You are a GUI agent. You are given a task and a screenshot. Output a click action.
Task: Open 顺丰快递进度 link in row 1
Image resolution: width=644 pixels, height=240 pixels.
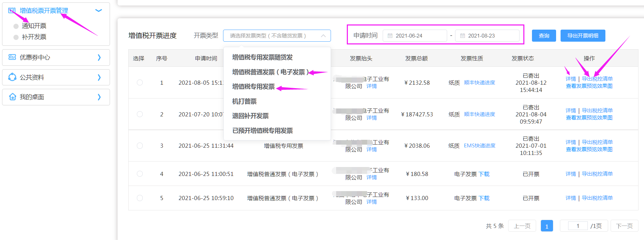(x=479, y=83)
